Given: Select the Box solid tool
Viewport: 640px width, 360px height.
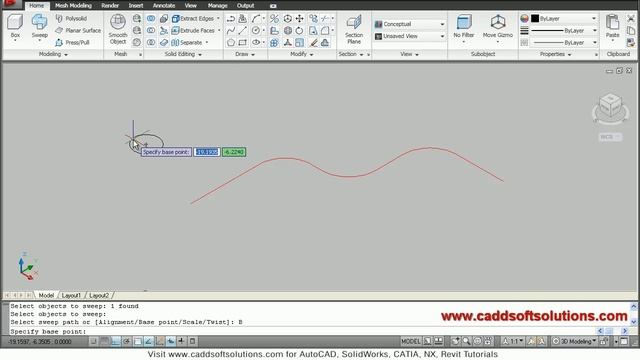Looking at the screenshot, I should 15,27.
